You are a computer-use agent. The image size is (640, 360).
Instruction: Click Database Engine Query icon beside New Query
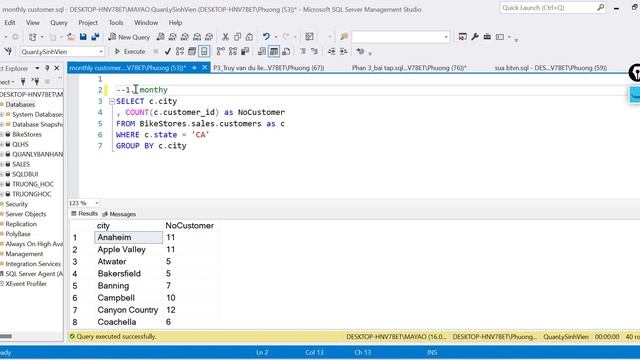click(x=160, y=37)
